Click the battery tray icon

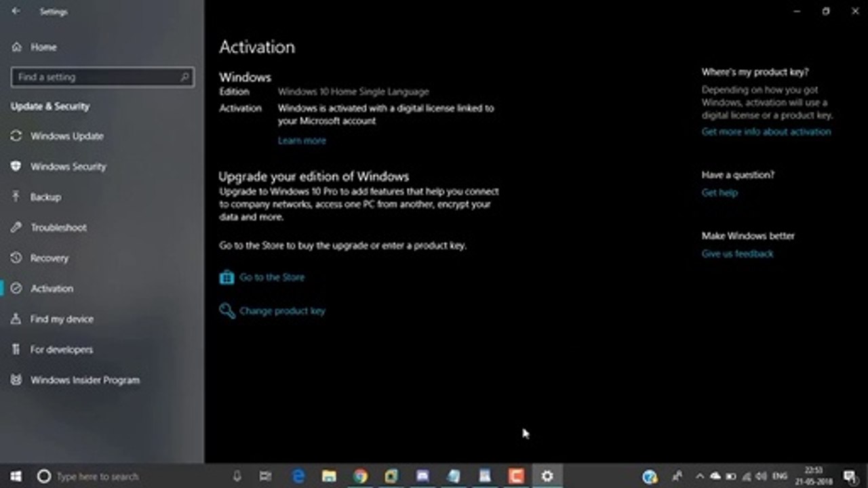click(x=731, y=476)
